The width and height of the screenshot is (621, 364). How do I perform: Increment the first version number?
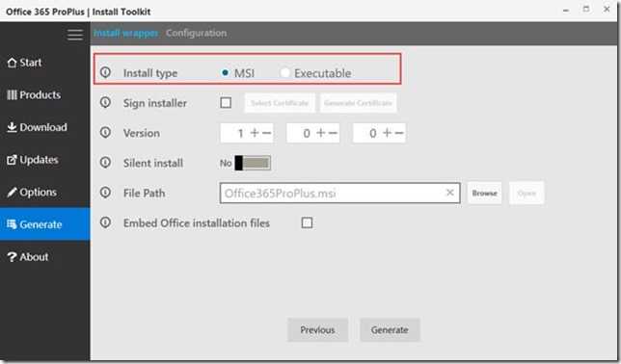coord(255,133)
